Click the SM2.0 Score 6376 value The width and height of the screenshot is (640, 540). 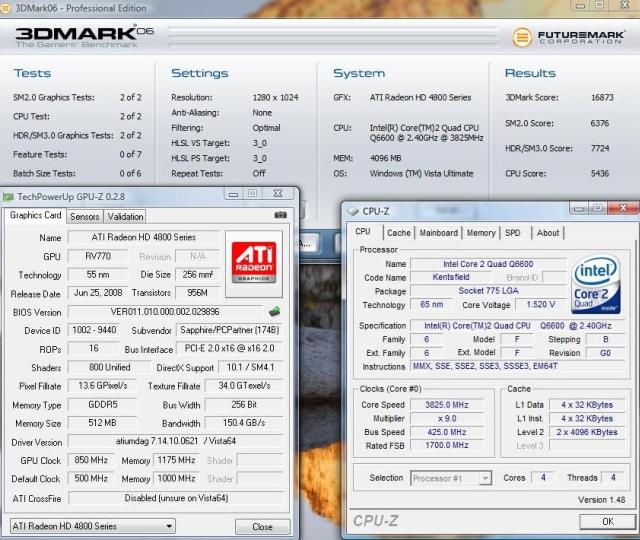600,123
